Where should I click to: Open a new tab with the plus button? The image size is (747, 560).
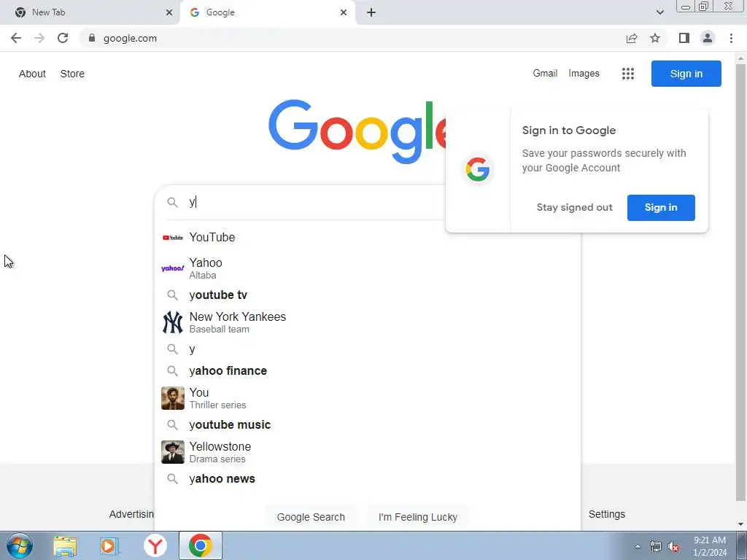pos(371,12)
